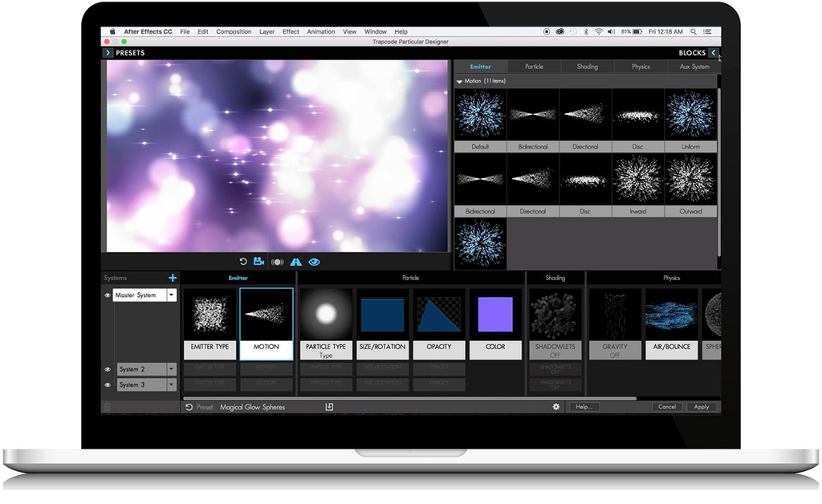Add a new system with the plus icon
822x504 pixels.
173,278
